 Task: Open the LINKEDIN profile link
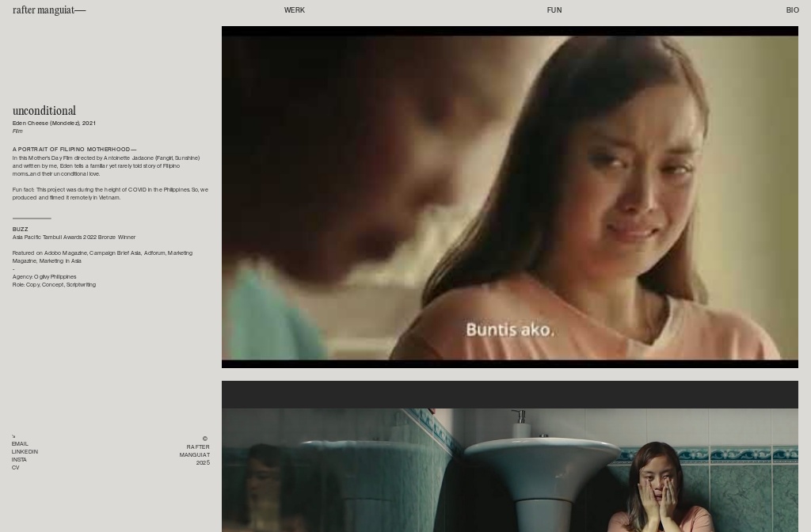(x=25, y=452)
